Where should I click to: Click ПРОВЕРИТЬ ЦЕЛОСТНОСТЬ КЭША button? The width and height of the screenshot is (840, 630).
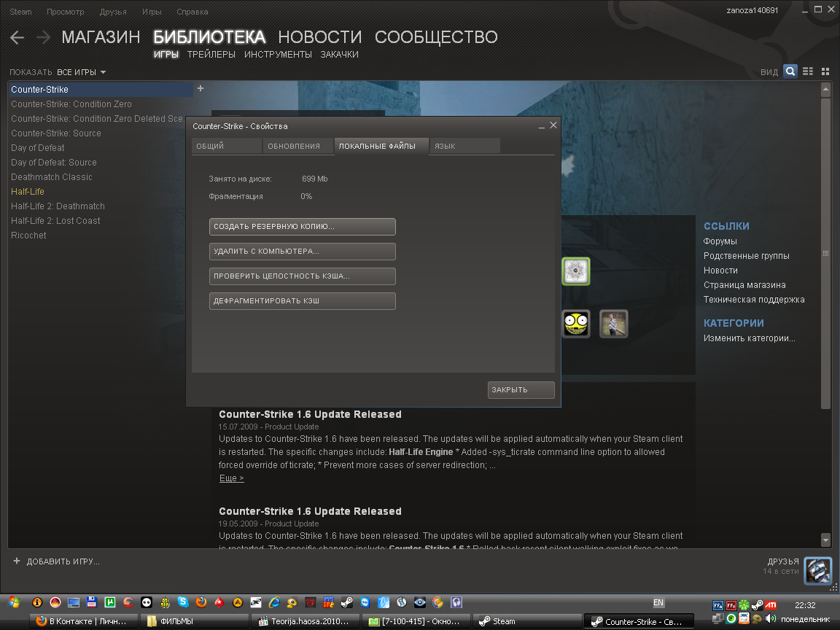[302, 276]
